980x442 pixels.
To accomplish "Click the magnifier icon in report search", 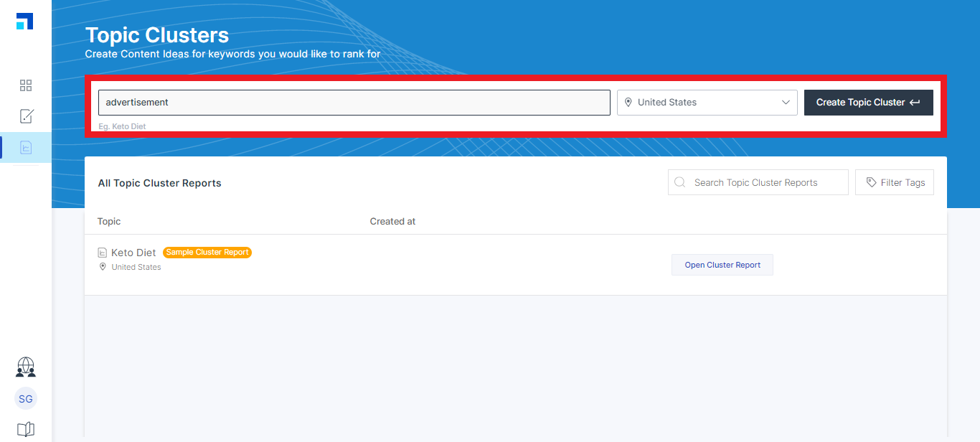I will 680,182.
